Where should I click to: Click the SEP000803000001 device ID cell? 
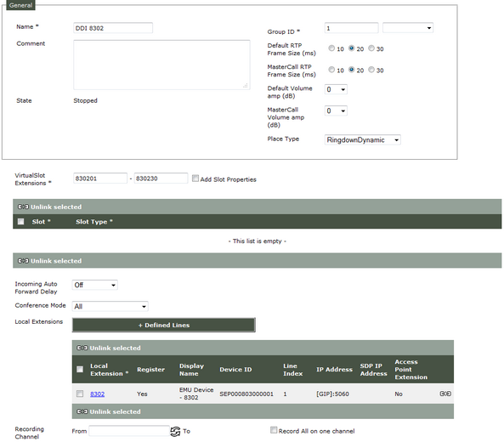(246, 394)
